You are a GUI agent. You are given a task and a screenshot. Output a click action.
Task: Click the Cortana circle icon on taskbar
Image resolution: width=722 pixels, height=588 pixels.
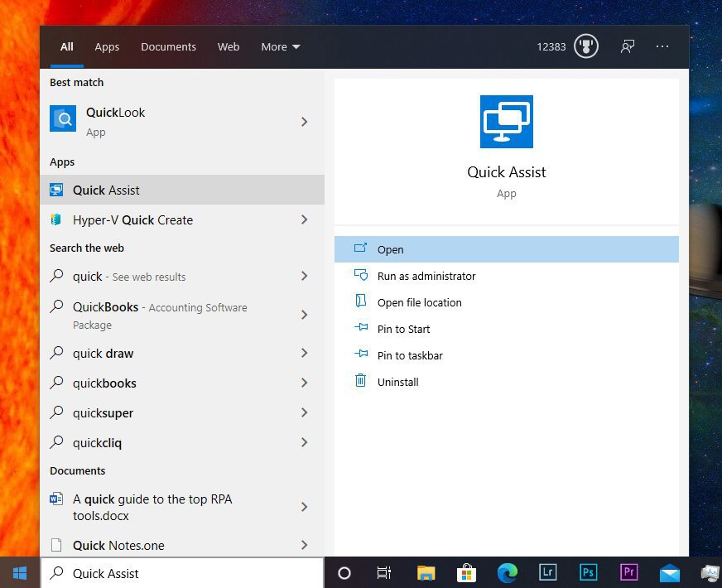[x=344, y=573]
